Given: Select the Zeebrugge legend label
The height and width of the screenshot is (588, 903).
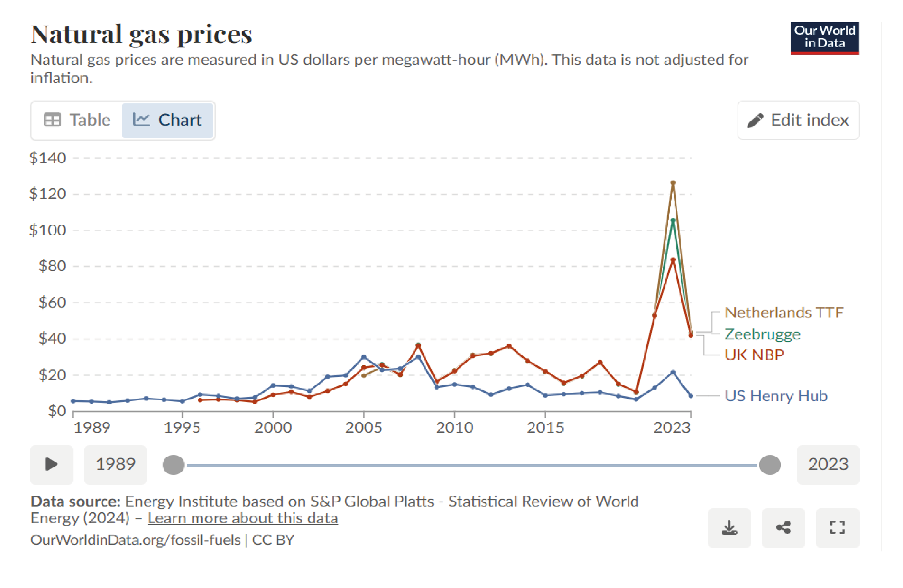Looking at the screenshot, I should click(x=762, y=334).
